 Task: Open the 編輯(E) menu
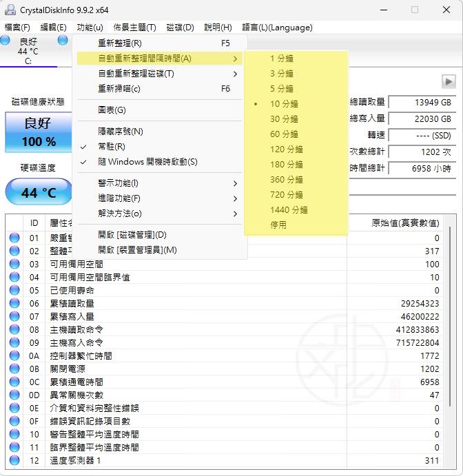tap(54, 28)
